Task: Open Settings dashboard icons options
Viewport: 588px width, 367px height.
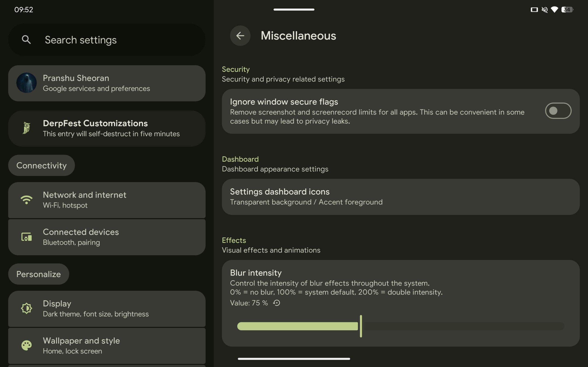Action: point(400,197)
